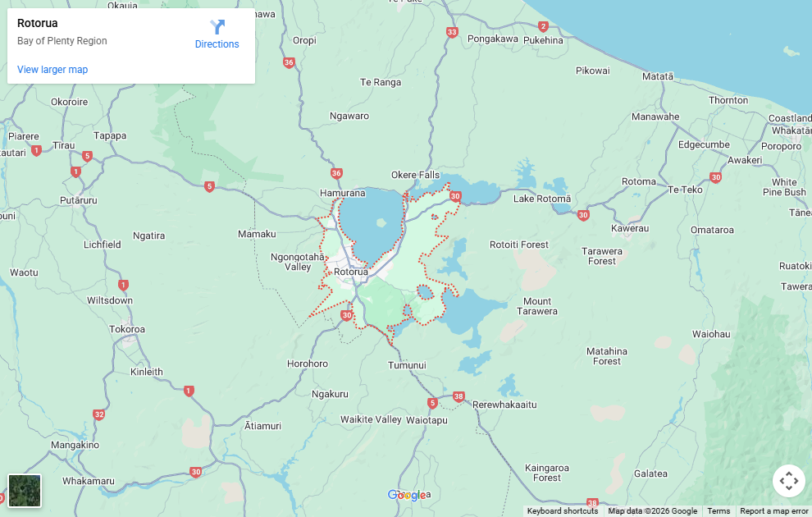
Task: Select the highway 38 shield near Rerewhakaaitu
Action: pos(458,397)
